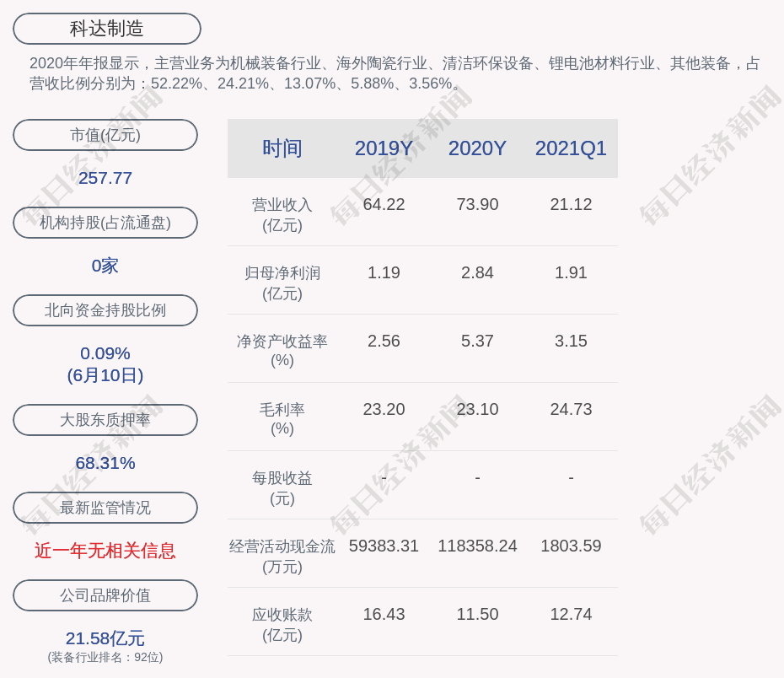Click the 21.58亿元 brand value figure
This screenshot has width=784, height=678.
[x=105, y=638]
